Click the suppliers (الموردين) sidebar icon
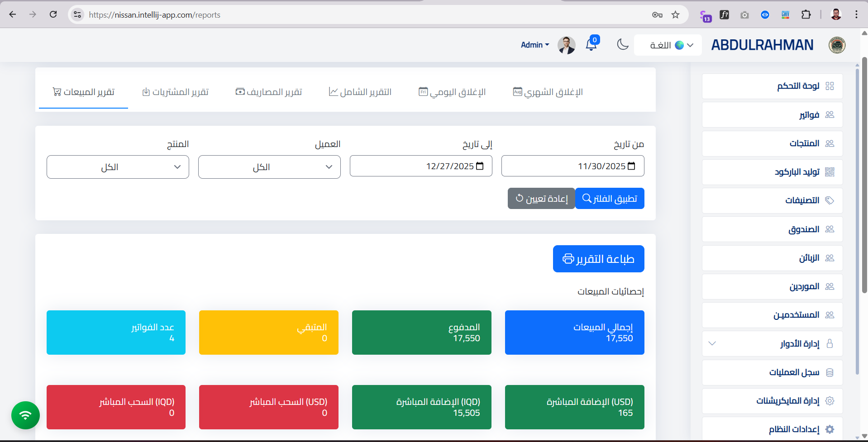 pos(830,286)
